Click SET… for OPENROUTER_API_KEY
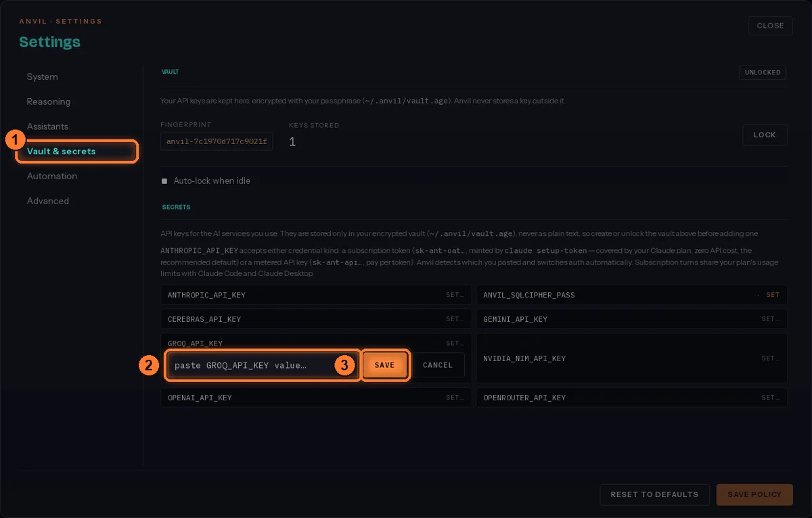Screen dimensions: 812x518 (771, 398)
